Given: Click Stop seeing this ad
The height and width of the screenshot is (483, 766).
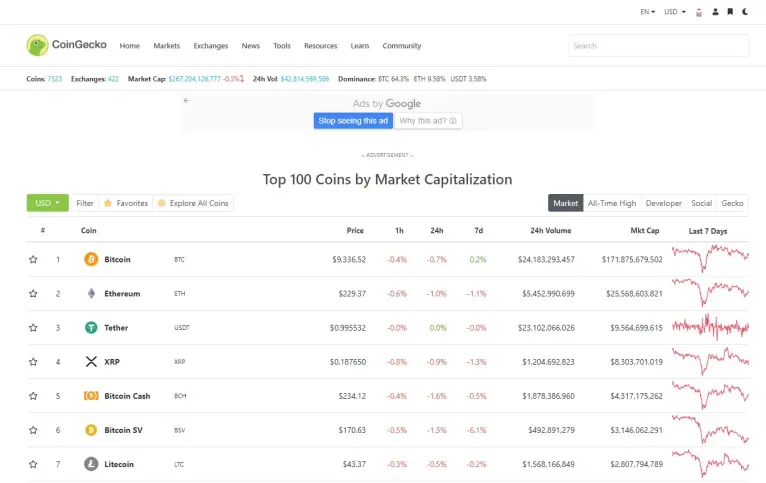Looking at the screenshot, I should (x=353, y=121).
